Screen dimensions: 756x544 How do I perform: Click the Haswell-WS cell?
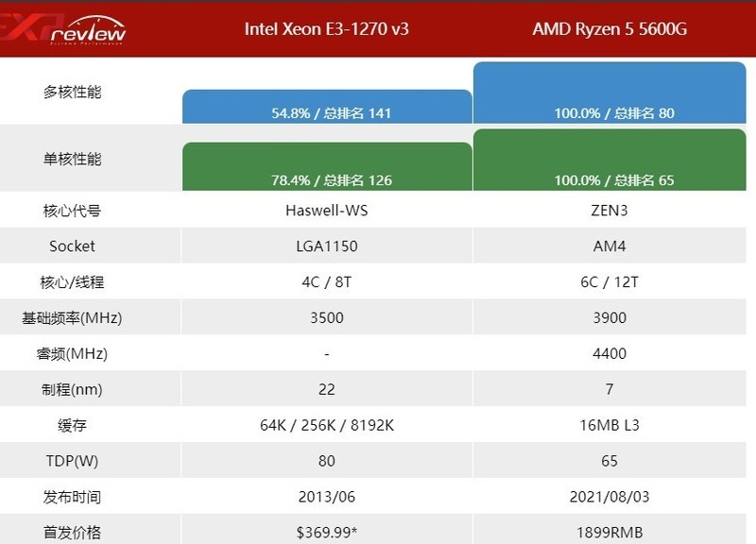click(x=326, y=211)
